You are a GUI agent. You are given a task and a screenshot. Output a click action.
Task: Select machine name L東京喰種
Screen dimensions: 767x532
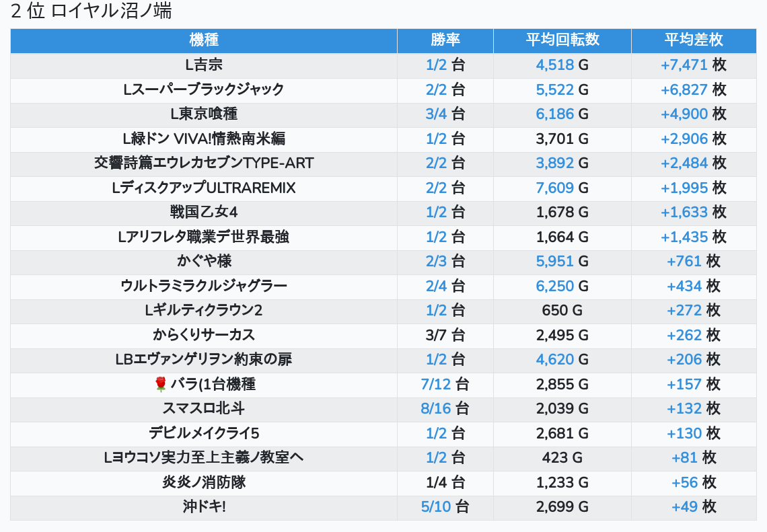(203, 114)
